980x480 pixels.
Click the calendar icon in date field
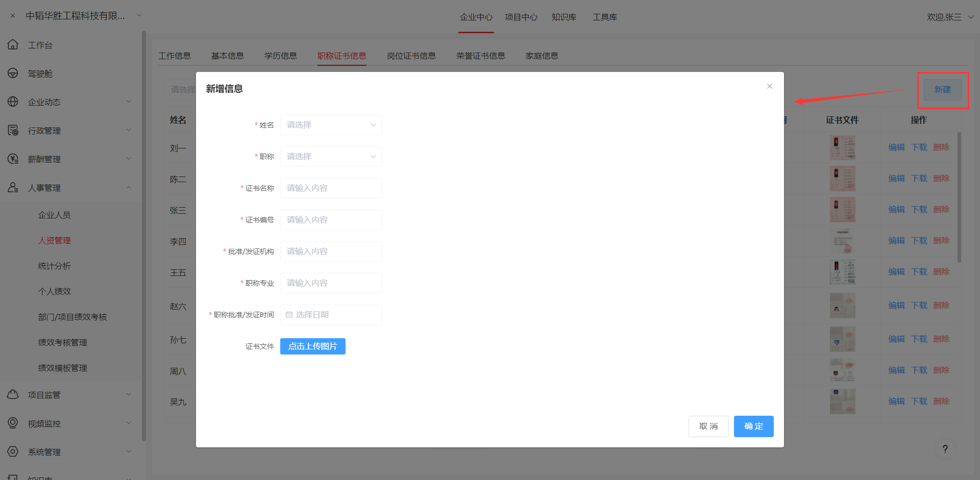tap(289, 315)
